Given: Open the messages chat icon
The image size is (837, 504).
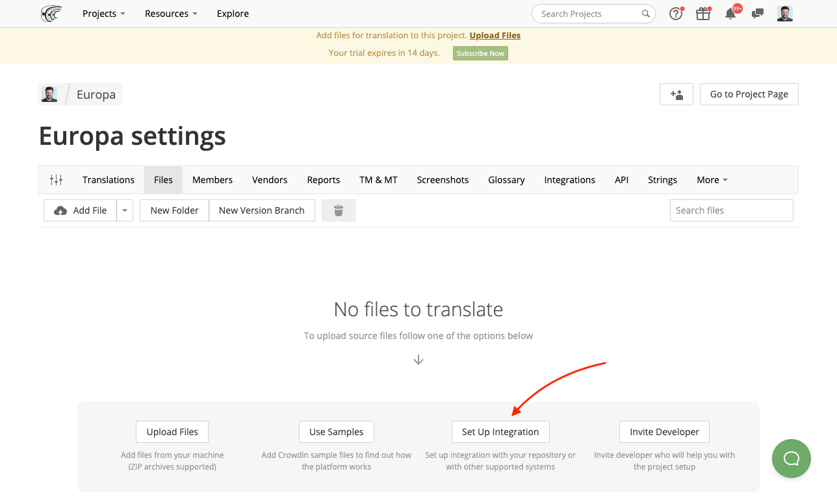Looking at the screenshot, I should [757, 14].
